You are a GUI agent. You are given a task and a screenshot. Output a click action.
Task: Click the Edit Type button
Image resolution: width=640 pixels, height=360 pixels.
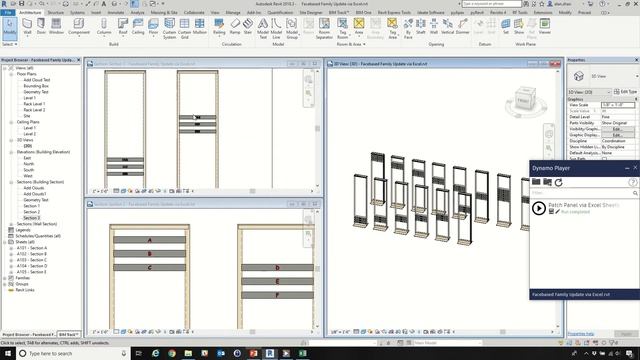(x=625, y=92)
